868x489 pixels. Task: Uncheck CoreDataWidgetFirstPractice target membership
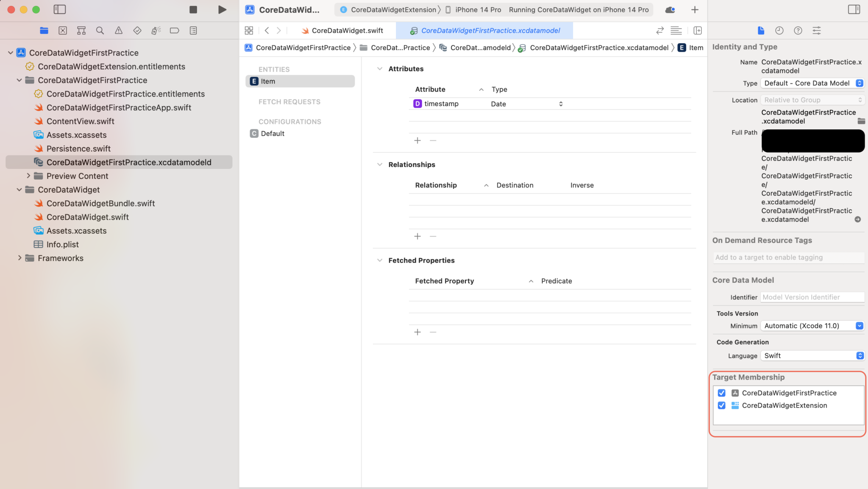[x=721, y=393]
